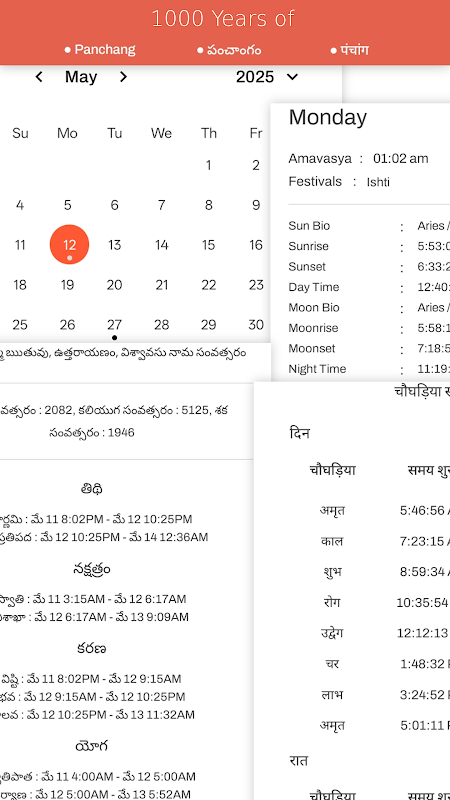Select date 30 in Friday column
The width and height of the screenshot is (450, 800).
coord(256,325)
